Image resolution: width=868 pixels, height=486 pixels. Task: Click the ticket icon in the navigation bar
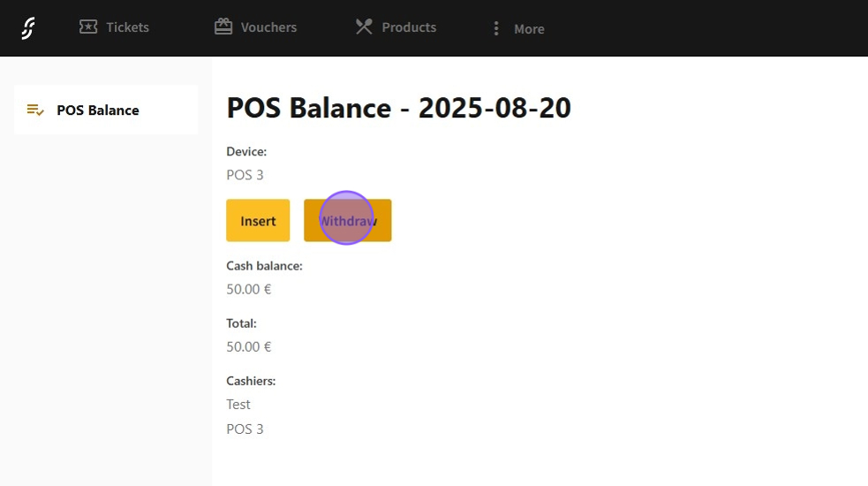[x=88, y=27]
